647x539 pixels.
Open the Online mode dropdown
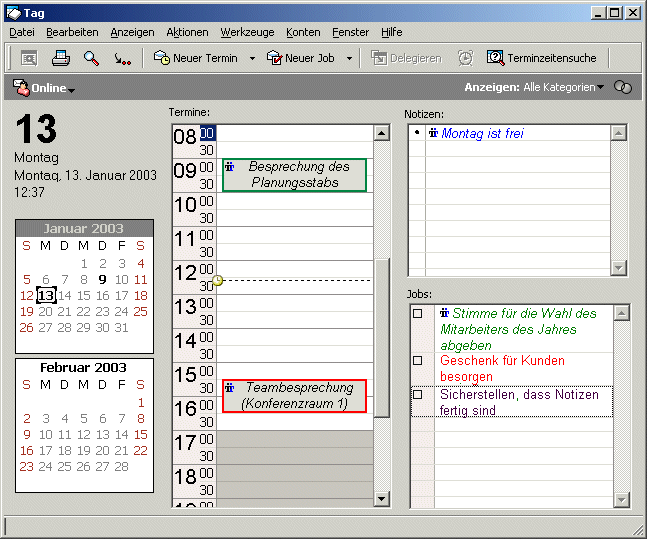click(x=71, y=90)
